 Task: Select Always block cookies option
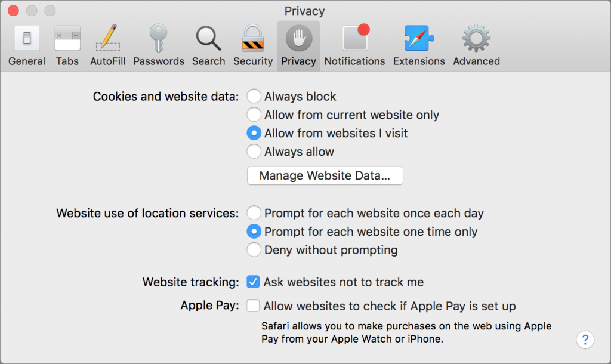click(x=254, y=97)
